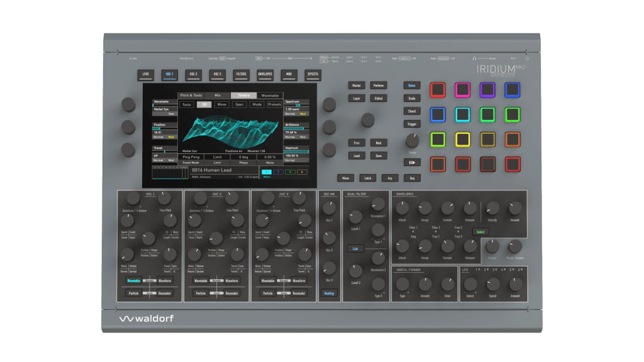Enable the Link toggle in Dual Filter section
Viewport: 644px width, 362px height.
coord(355,248)
